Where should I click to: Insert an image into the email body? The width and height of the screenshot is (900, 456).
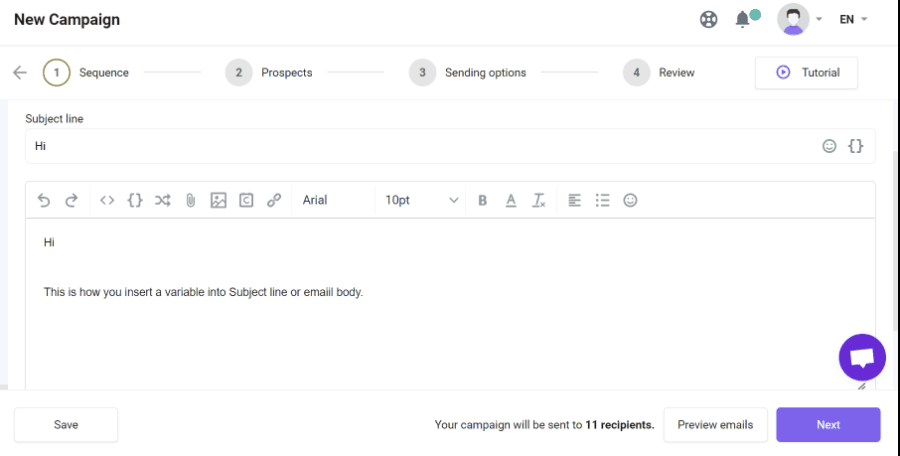218,200
